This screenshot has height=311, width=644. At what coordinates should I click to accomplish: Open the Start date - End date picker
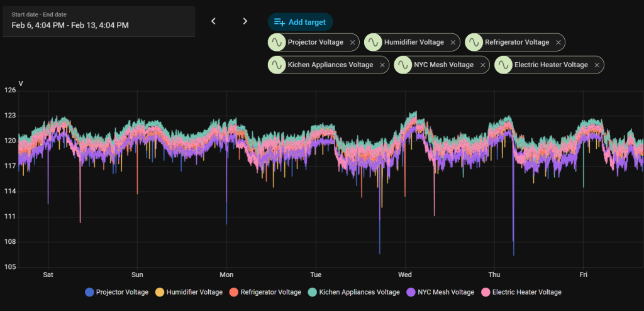pyautogui.click(x=99, y=21)
